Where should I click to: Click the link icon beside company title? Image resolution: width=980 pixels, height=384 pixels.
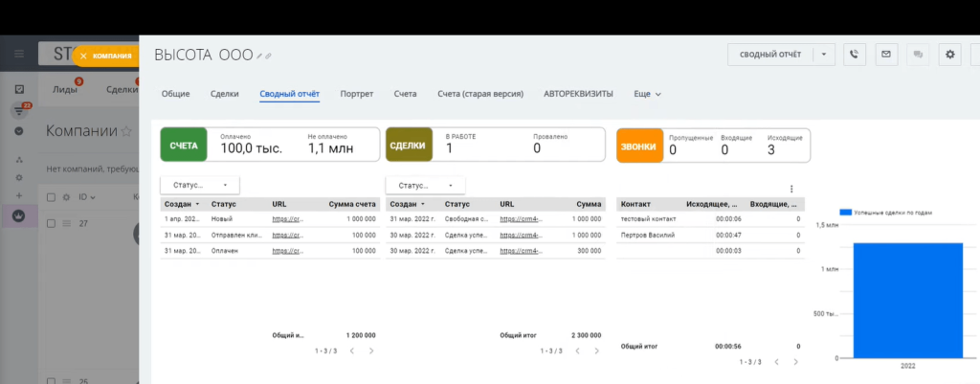[269, 56]
